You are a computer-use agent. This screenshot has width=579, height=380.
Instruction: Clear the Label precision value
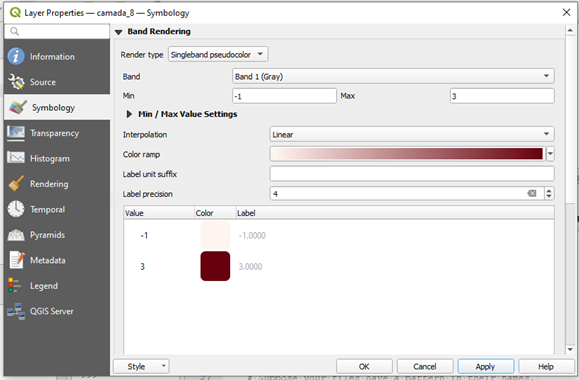pyautogui.click(x=532, y=194)
